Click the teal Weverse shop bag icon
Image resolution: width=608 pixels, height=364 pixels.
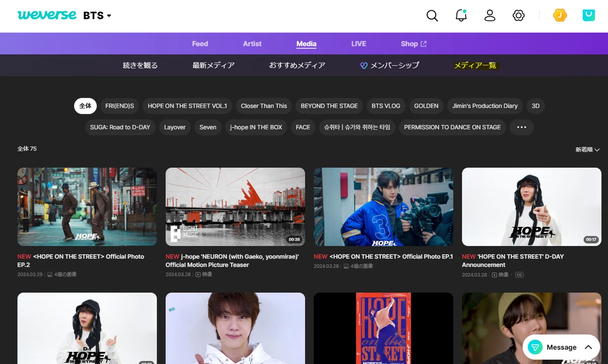[x=589, y=16]
